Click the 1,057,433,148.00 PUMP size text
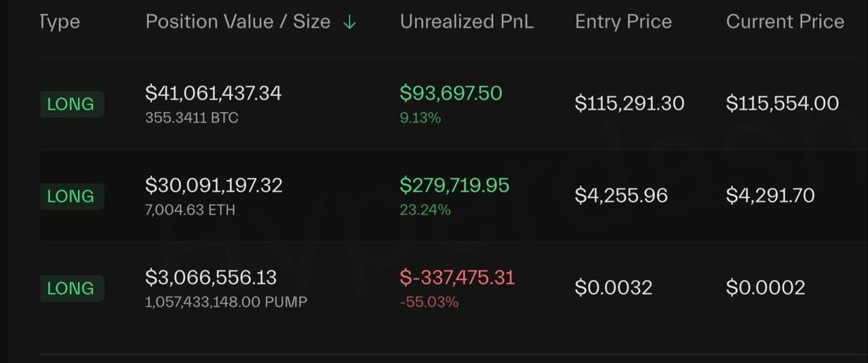 point(226,302)
